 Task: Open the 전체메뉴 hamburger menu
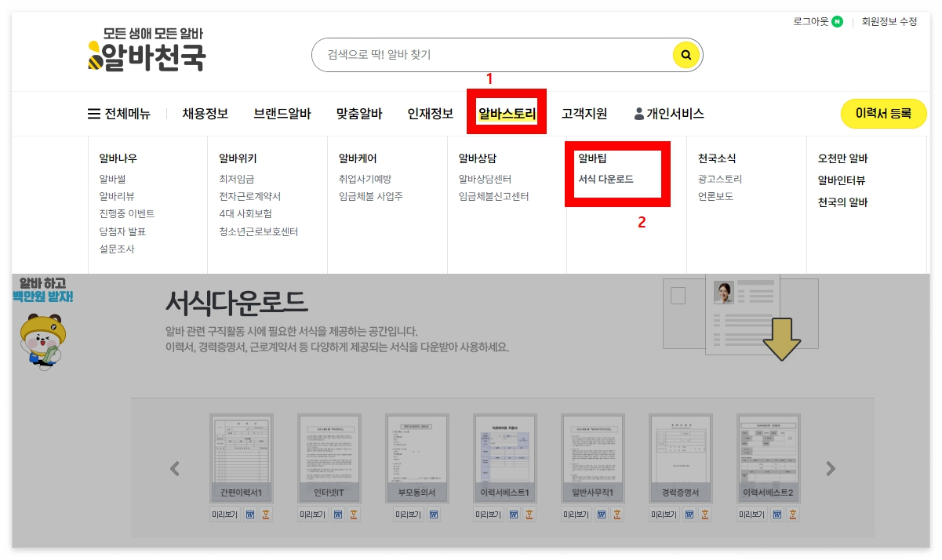tap(118, 114)
